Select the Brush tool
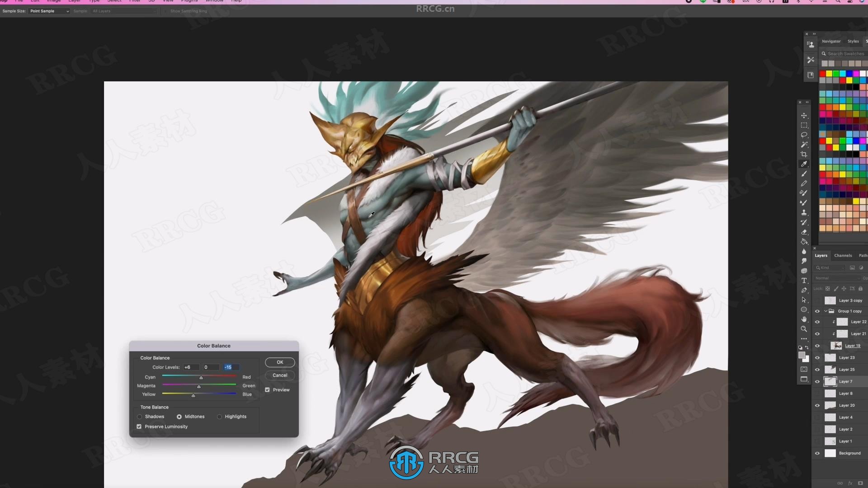 (x=804, y=174)
